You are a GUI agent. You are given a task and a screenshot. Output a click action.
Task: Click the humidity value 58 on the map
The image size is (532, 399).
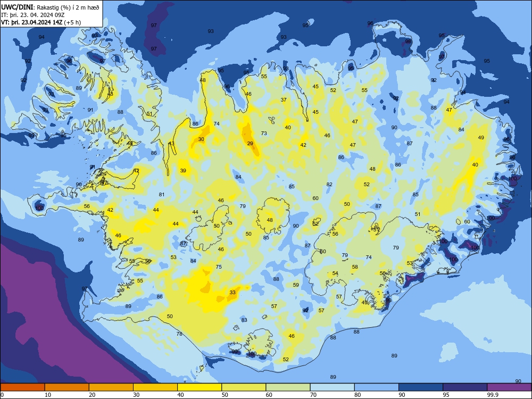[x=355, y=267]
